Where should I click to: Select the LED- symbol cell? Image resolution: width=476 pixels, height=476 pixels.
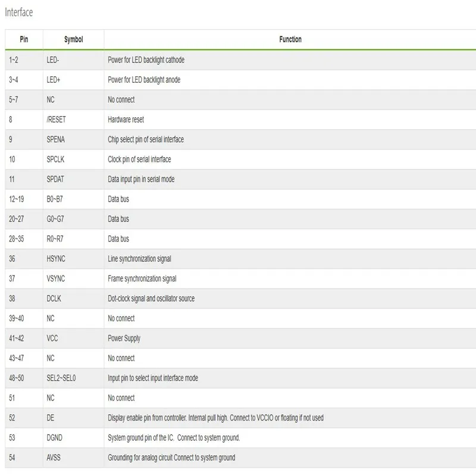point(53,60)
